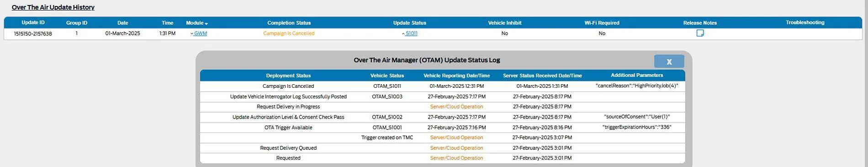Select the Server Status Received Date/Time header

point(542,76)
